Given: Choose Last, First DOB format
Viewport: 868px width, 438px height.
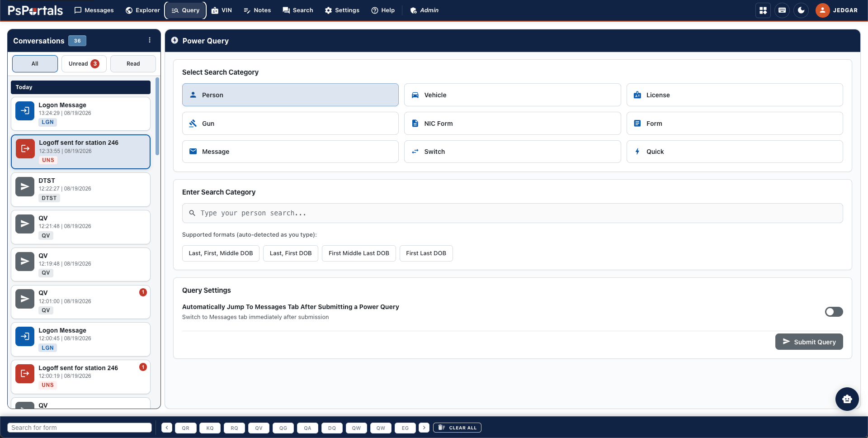Looking at the screenshot, I should click(x=291, y=253).
